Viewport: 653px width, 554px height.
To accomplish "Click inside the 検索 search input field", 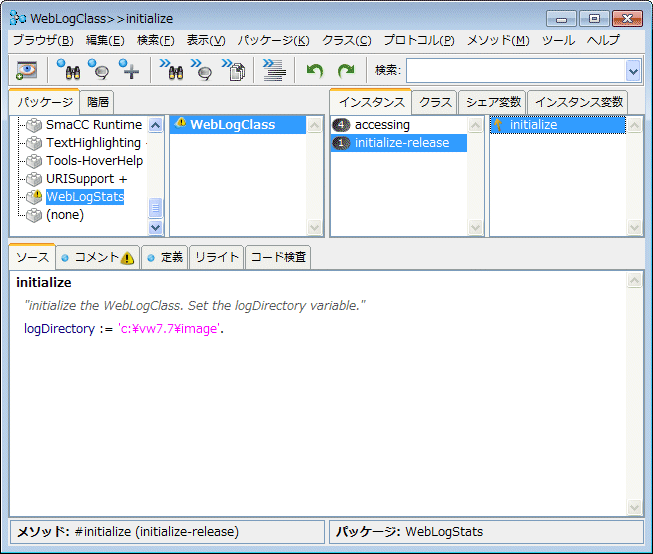I will [x=514, y=70].
